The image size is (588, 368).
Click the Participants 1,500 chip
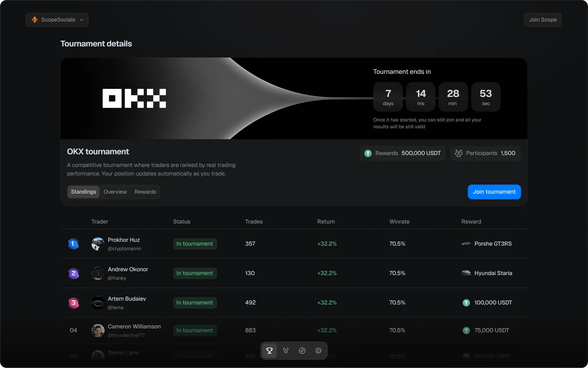pyautogui.click(x=486, y=153)
